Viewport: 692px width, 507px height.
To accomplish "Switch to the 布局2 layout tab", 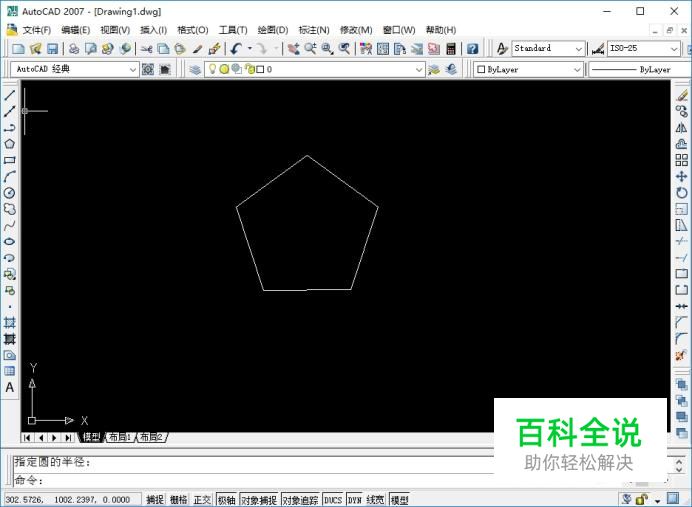I will tap(151, 437).
